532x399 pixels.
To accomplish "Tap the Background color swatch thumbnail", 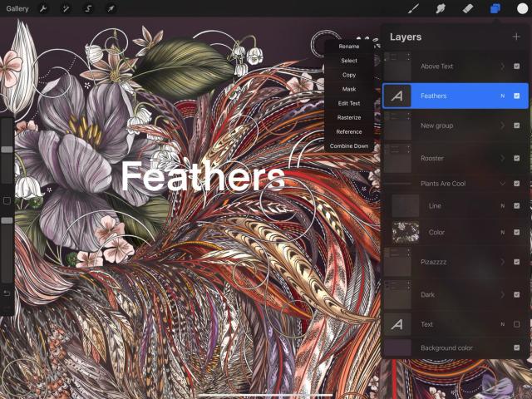I will pyautogui.click(x=397, y=347).
